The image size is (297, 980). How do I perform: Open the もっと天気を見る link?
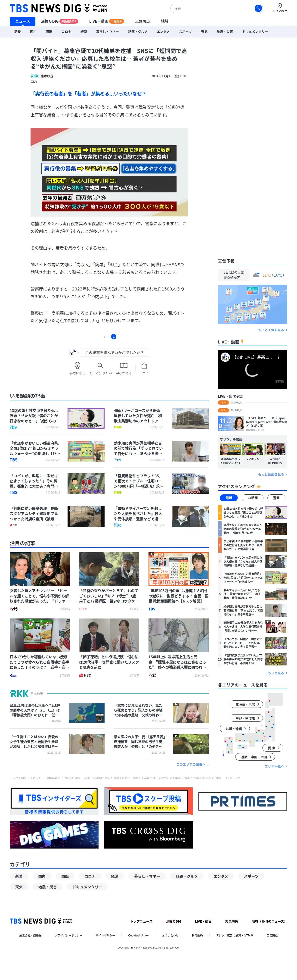pos(272,330)
